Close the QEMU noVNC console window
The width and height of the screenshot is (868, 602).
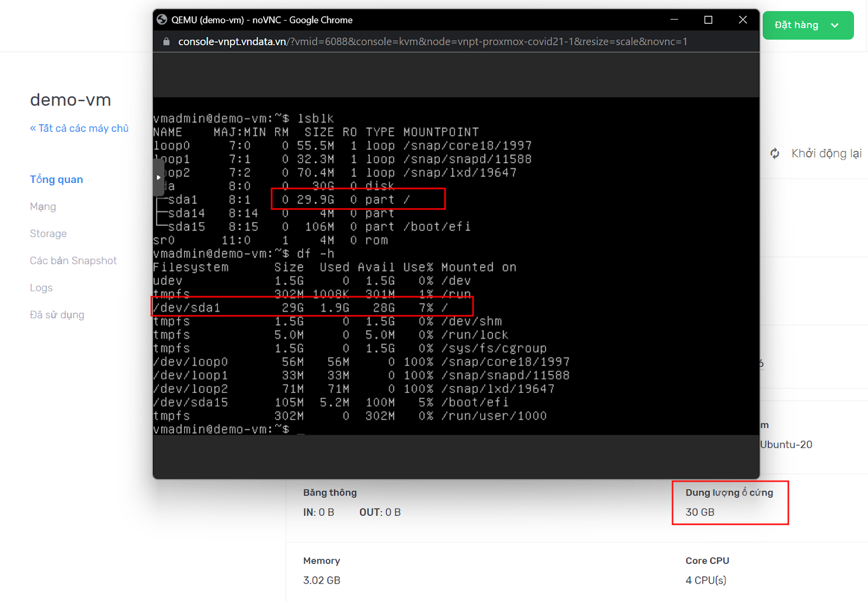tap(743, 20)
